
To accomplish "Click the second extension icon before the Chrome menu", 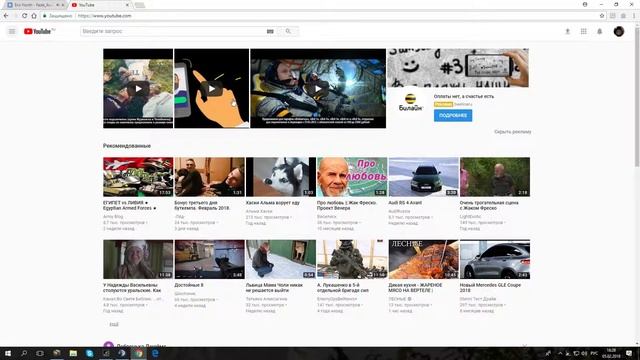I will click(623, 16).
